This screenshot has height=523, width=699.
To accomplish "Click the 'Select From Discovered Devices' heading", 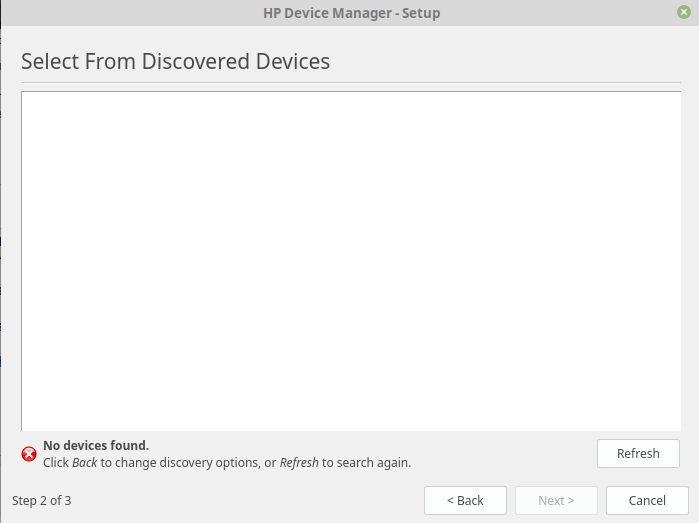I will (176, 61).
